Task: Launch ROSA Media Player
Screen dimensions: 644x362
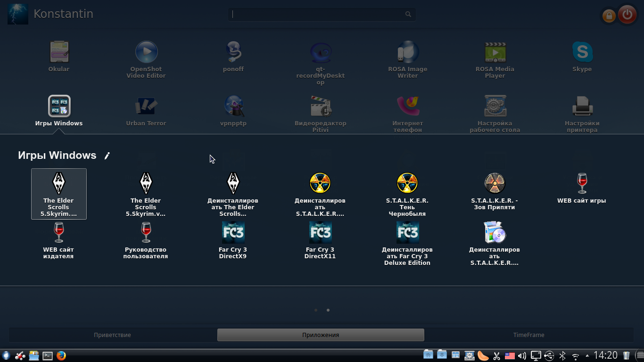Action: click(495, 59)
